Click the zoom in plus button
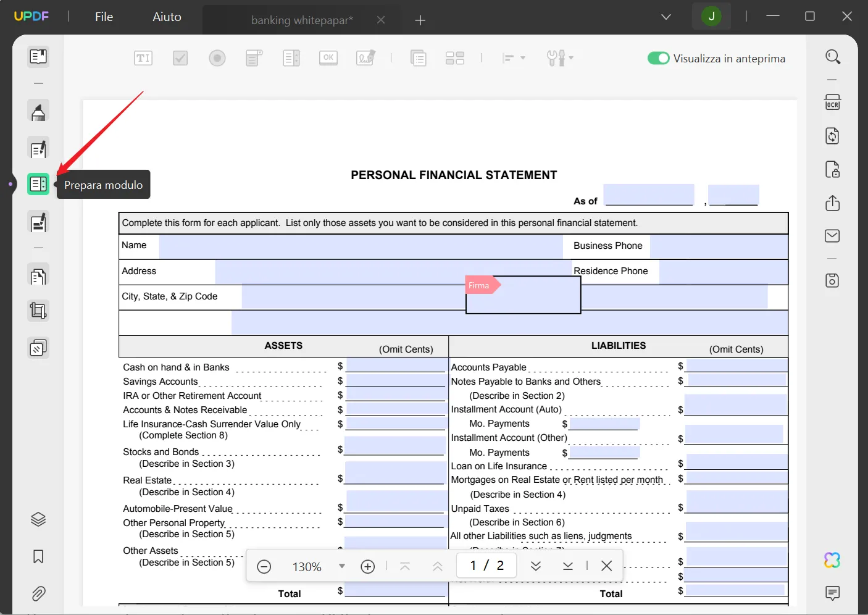Image resolution: width=868 pixels, height=615 pixels. [x=368, y=566]
